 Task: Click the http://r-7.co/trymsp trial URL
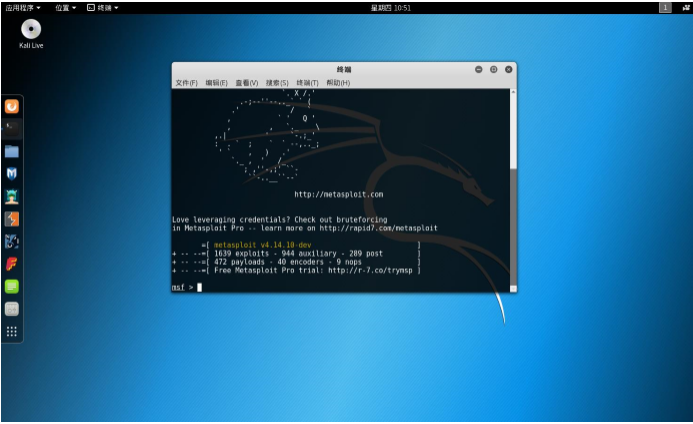(370, 270)
